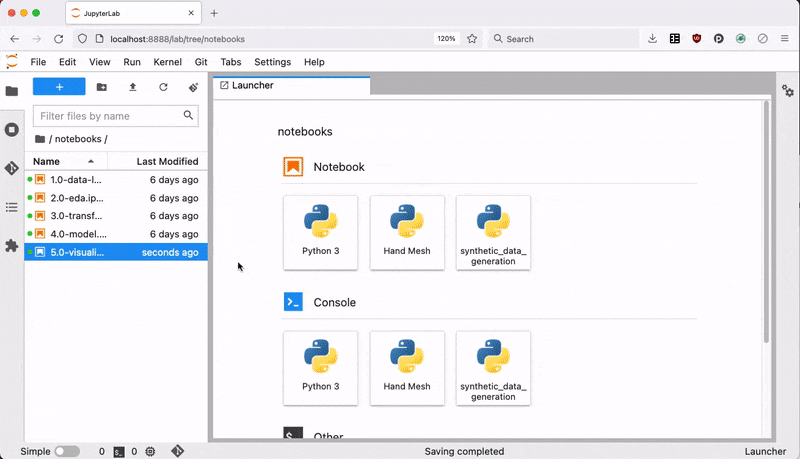Open Table of Contents sidebar panel

[x=12, y=207]
